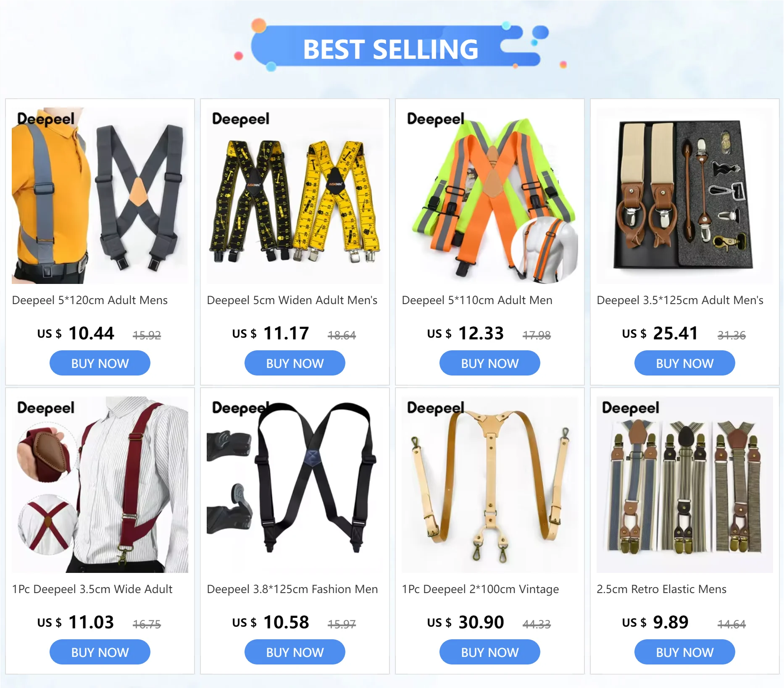Open the striped retro elastic suspenders image
Viewport: 784px width, 688px height.
pos(685,485)
